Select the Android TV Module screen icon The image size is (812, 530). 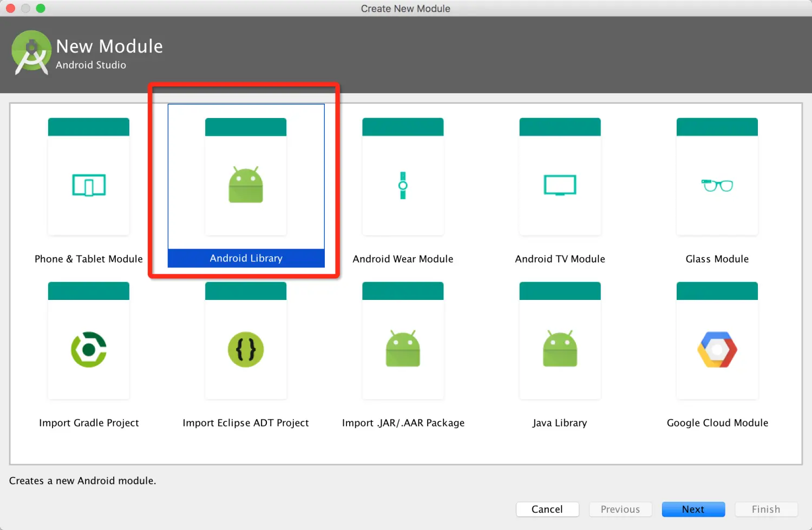coord(560,185)
